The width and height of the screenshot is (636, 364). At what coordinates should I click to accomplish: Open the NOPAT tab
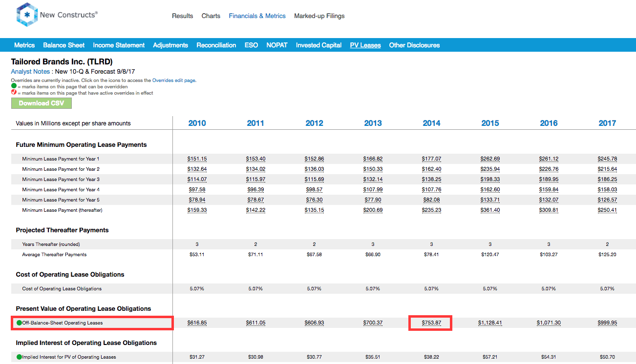pyautogui.click(x=277, y=45)
